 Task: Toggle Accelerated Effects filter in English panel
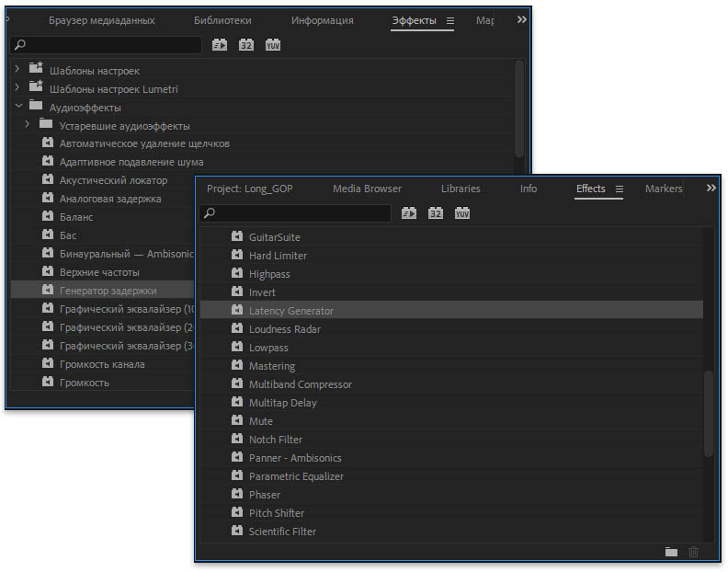(409, 213)
